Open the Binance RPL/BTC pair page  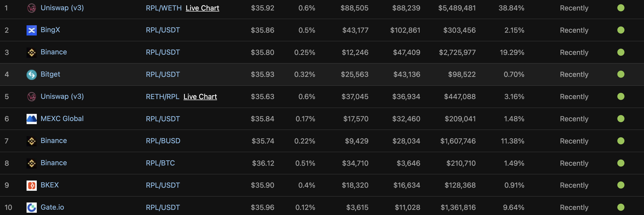(x=160, y=163)
